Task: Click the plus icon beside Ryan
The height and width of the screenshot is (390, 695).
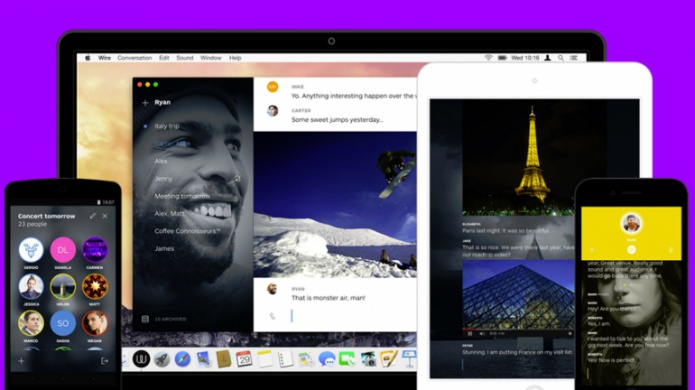Action: click(x=145, y=103)
